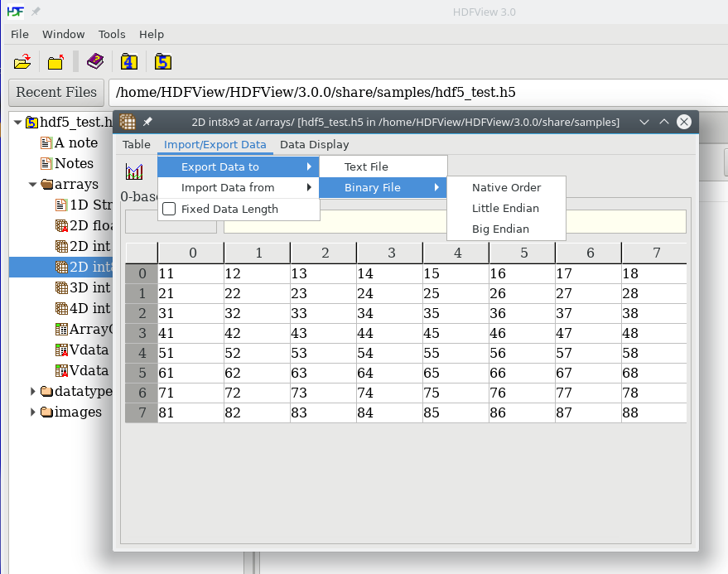
Task: Click the table grid icon in dataset title bar
Action: click(128, 122)
